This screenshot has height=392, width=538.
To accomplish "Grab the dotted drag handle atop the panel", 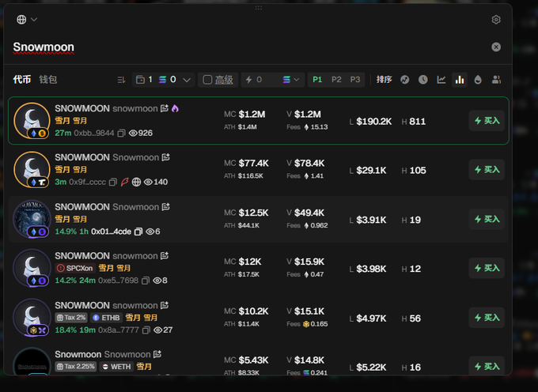I will click(x=259, y=8).
